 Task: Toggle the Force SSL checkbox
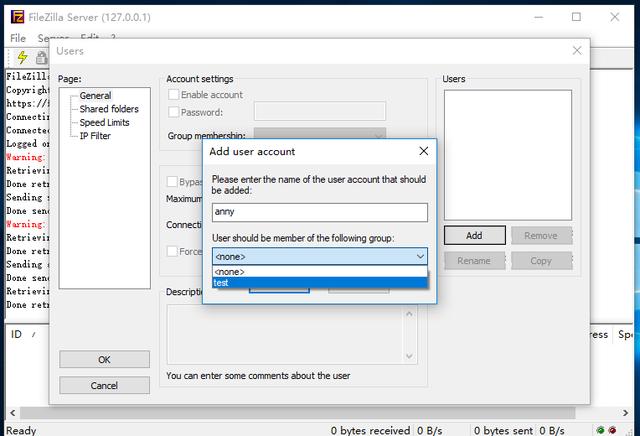172,251
